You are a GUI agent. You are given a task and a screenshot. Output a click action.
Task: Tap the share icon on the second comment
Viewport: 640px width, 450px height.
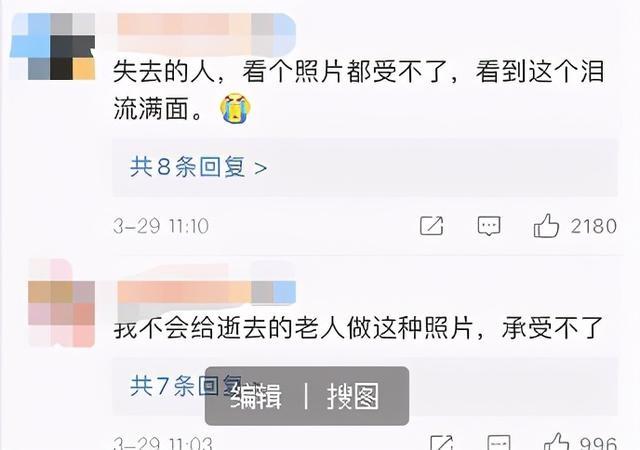pos(442,442)
